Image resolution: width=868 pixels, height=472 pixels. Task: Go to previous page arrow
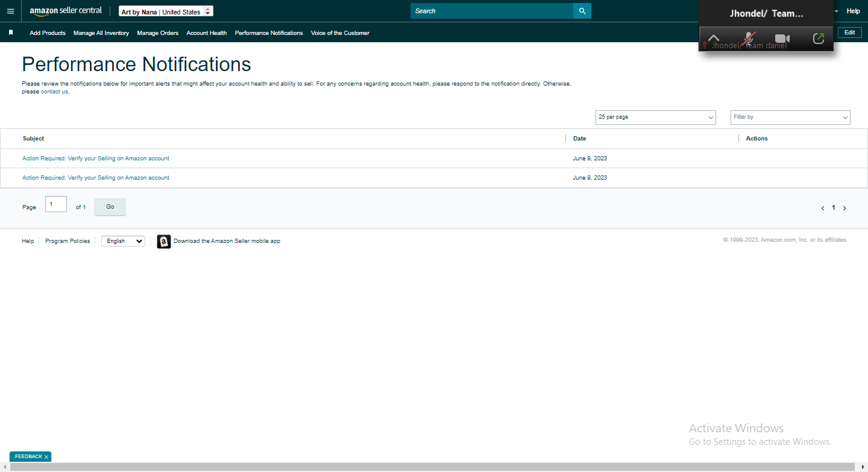pos(823,208)
